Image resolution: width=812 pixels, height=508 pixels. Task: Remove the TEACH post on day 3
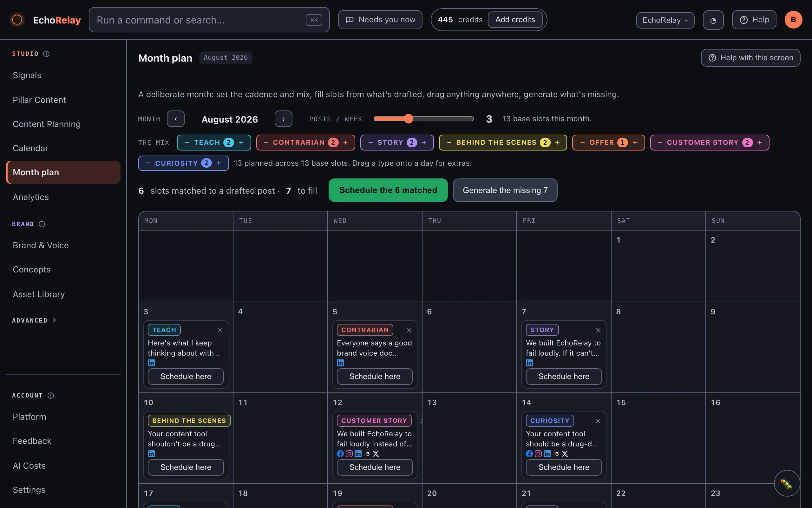220,330
